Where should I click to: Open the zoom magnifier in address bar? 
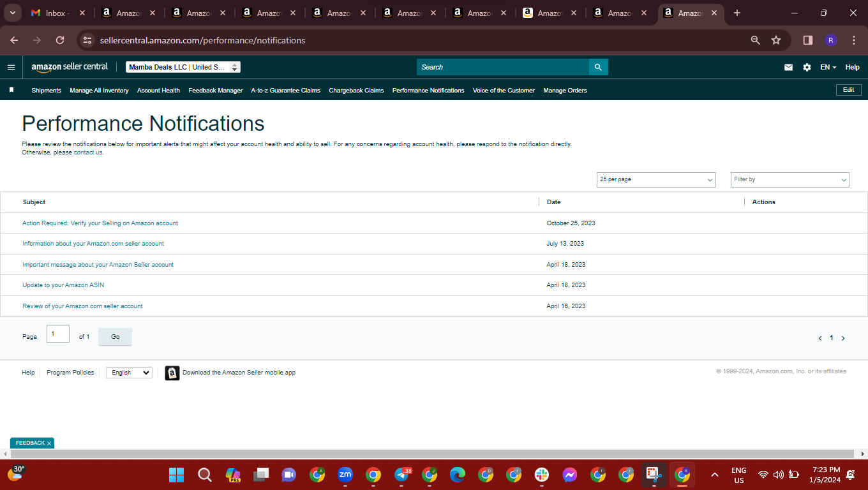[756, 40]
